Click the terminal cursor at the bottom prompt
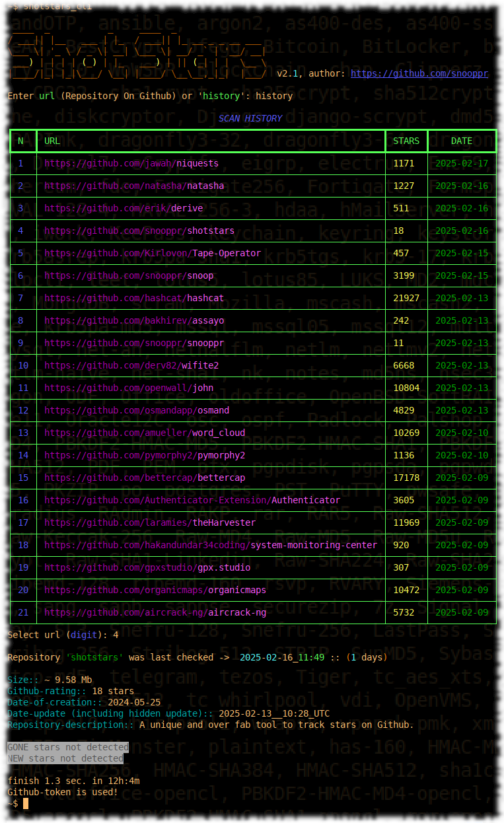Viewport: 504px width, 823px height. (x=26, y=803)
